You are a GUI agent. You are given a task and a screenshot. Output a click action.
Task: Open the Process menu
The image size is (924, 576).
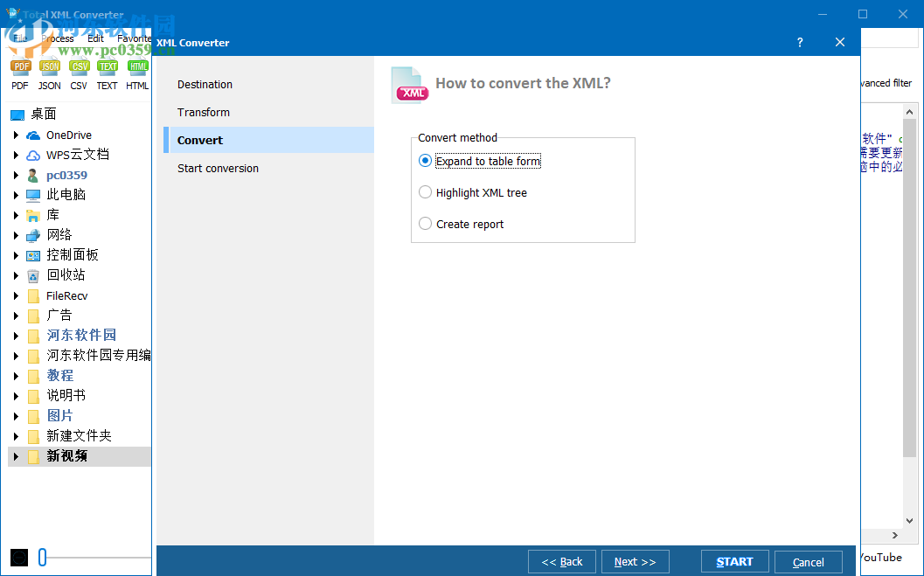[x=58, y=38]
